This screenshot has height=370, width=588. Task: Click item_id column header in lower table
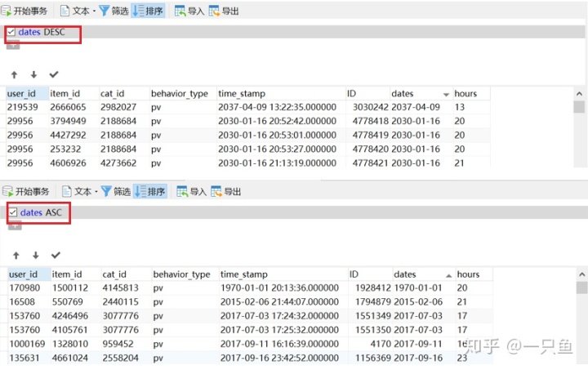click(x=76, y=274)
